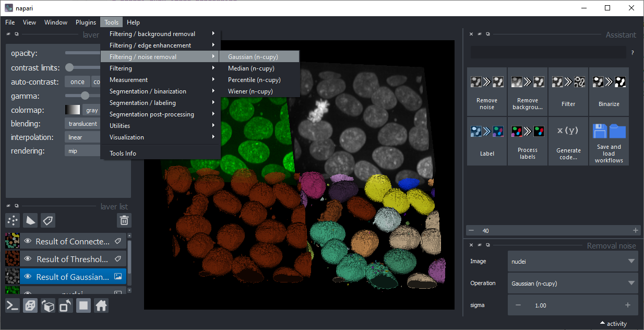This screenshot has width=644, height=330.
Task: Add a new shapes layer
Action: (x=30, y=220)
